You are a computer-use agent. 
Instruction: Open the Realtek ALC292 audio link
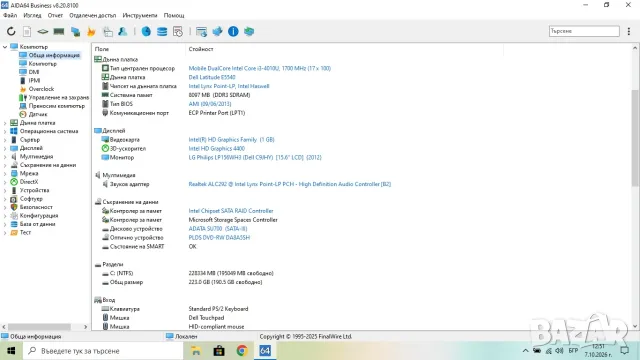289,184
